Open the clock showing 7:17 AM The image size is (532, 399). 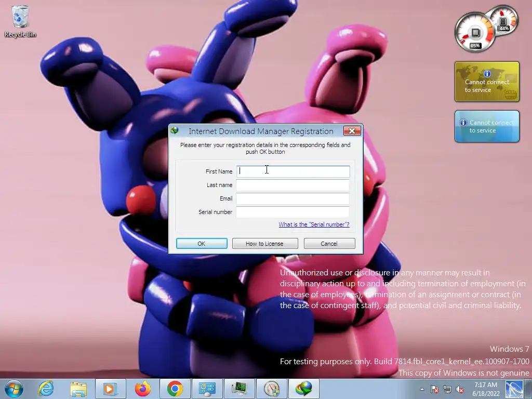coord(486,389)
